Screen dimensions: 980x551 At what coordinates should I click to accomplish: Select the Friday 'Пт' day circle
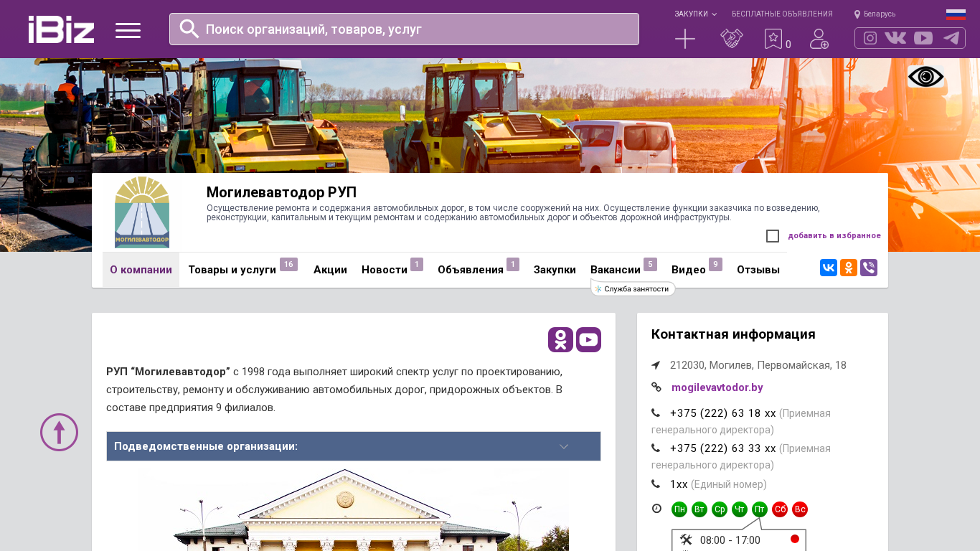click(x=760, y=509)
